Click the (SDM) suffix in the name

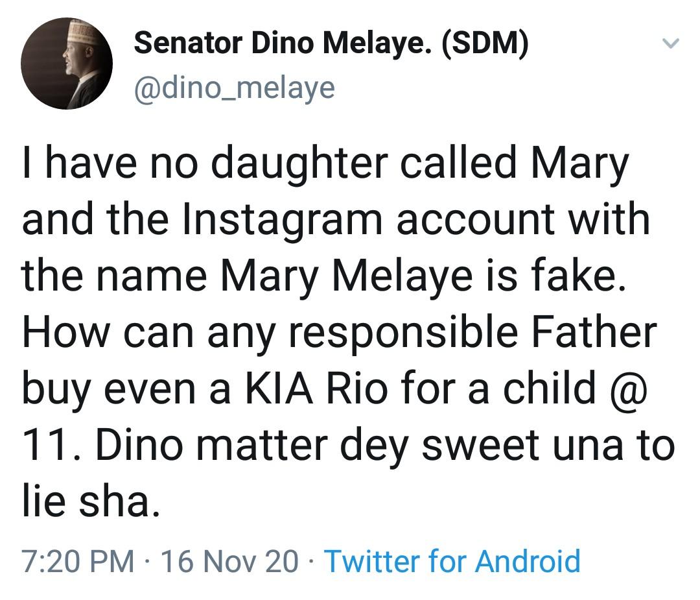click(485, 44)
